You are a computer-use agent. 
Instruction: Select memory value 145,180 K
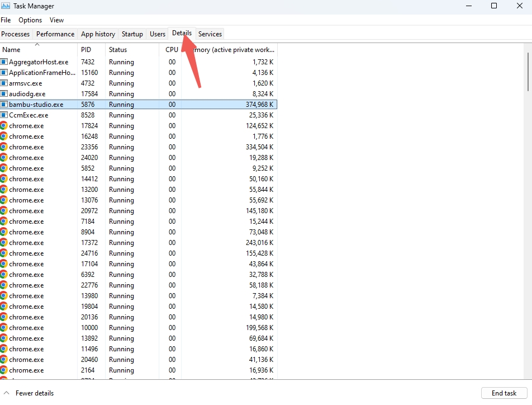coord(259,211)
